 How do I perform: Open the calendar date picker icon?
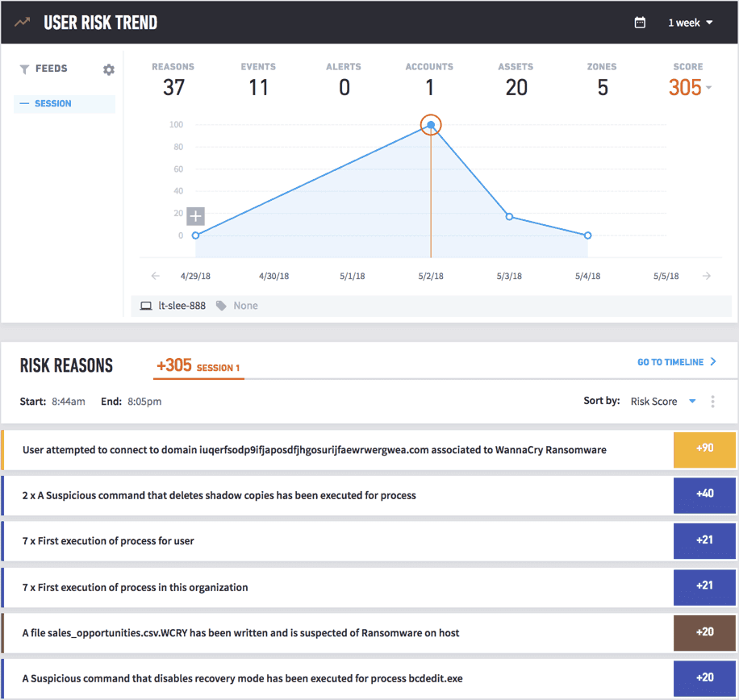tap(640, 23)
